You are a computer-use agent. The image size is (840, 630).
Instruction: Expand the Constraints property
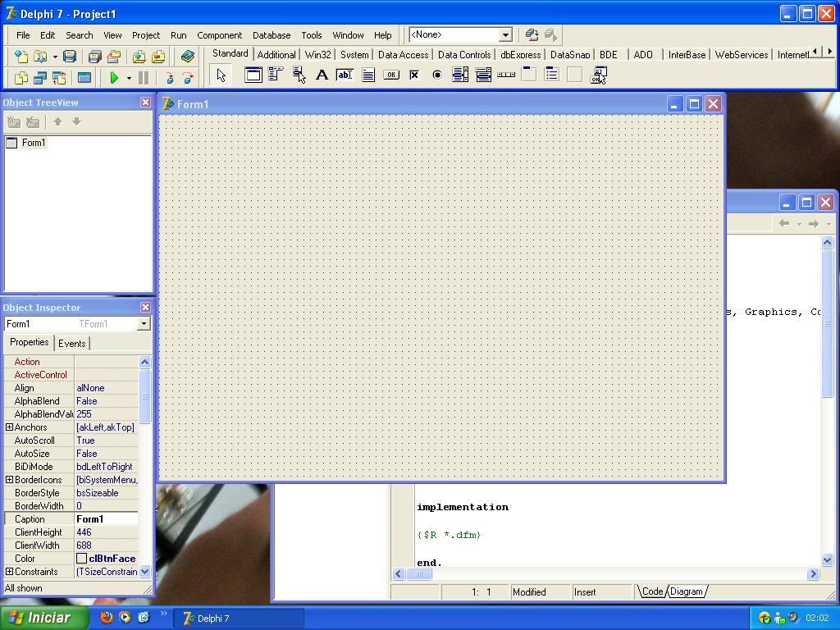(9, 572)
